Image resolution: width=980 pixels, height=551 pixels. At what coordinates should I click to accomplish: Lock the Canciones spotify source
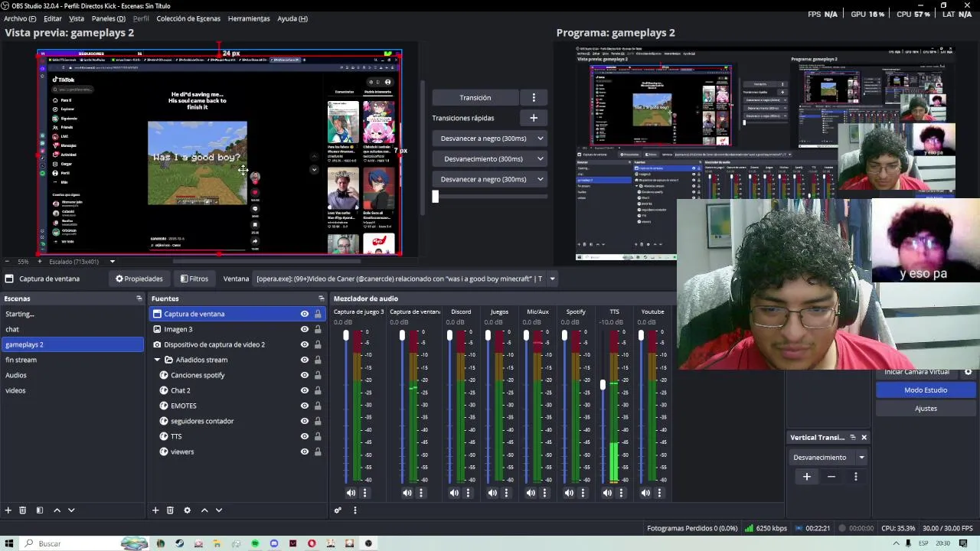[318, 375]
